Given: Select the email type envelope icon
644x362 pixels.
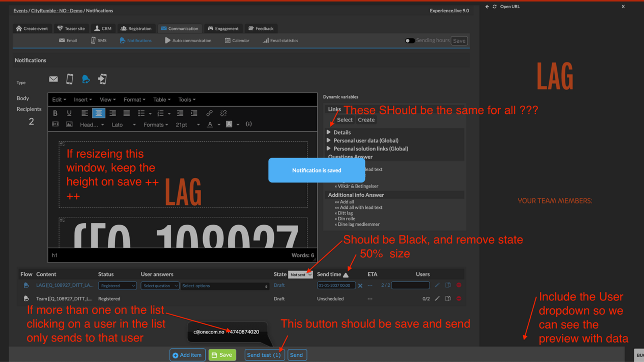Looking at the screenshot, I should tap(53, 79).
